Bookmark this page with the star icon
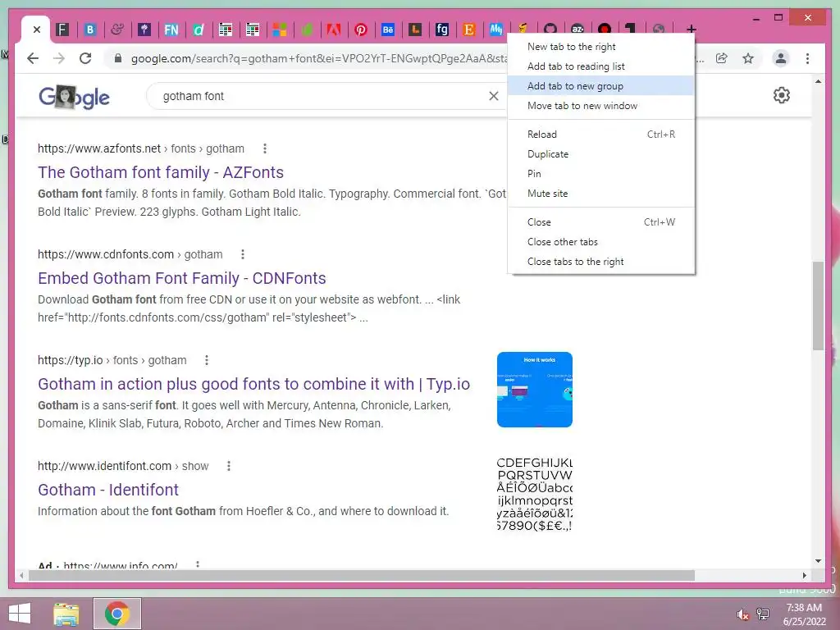This screenshot has height=630, width=840. click(x=748, y=58)
